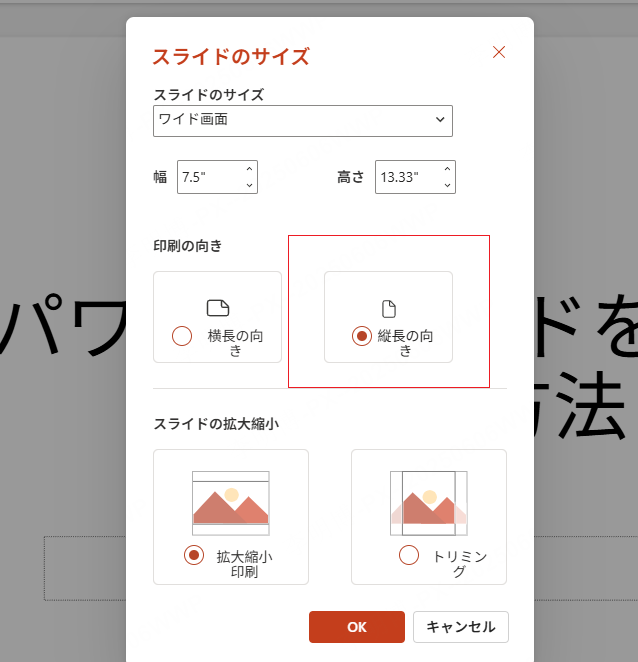
Task: Click the portrait page icon
Action: (389, 309)
